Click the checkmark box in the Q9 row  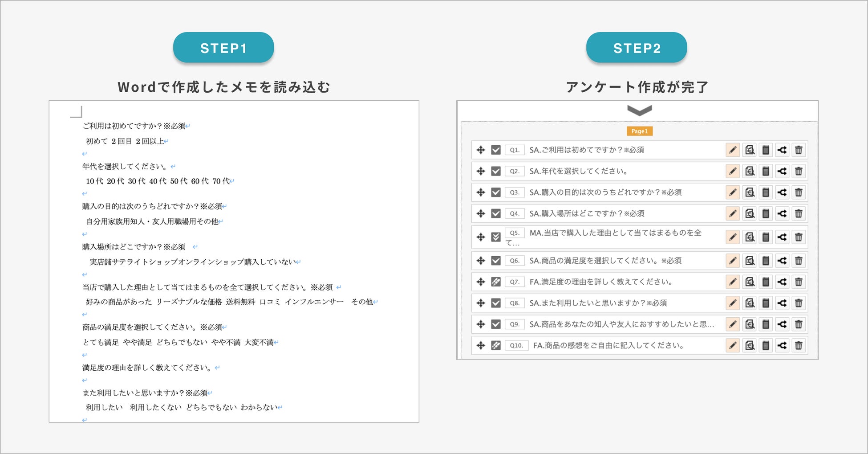coord(496,324)
